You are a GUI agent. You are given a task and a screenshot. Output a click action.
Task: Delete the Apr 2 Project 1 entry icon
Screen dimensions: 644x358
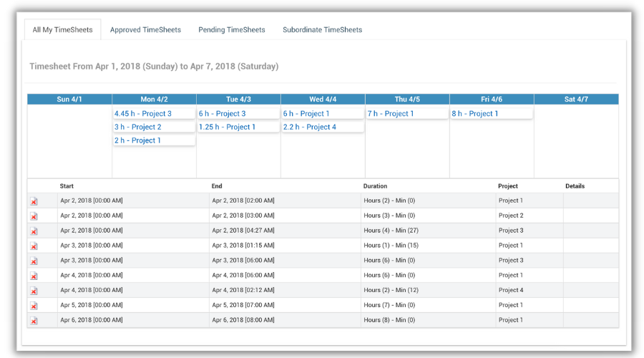click(34, 201)
